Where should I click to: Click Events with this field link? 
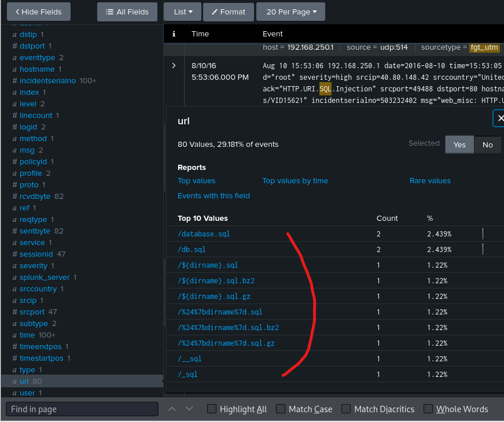tap(214, 196)
